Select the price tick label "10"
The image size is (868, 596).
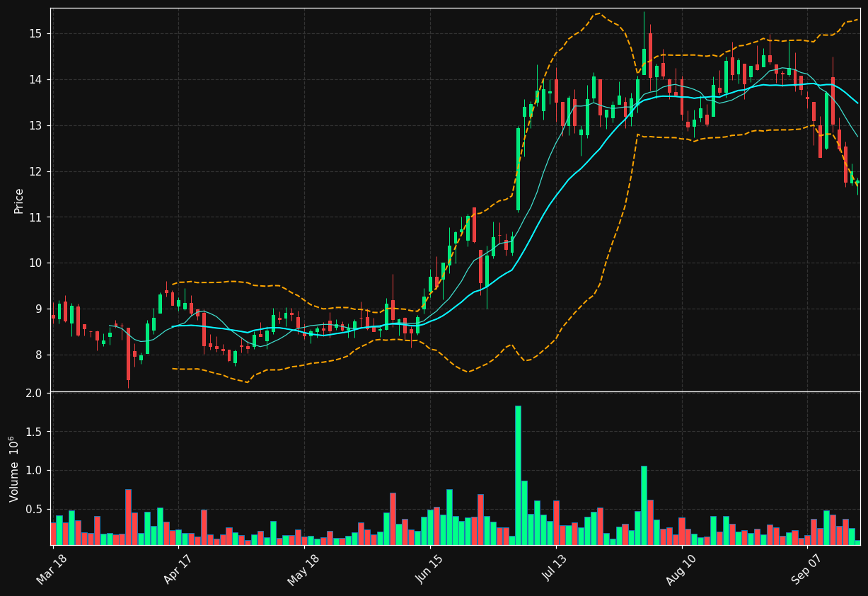point(35,263)
